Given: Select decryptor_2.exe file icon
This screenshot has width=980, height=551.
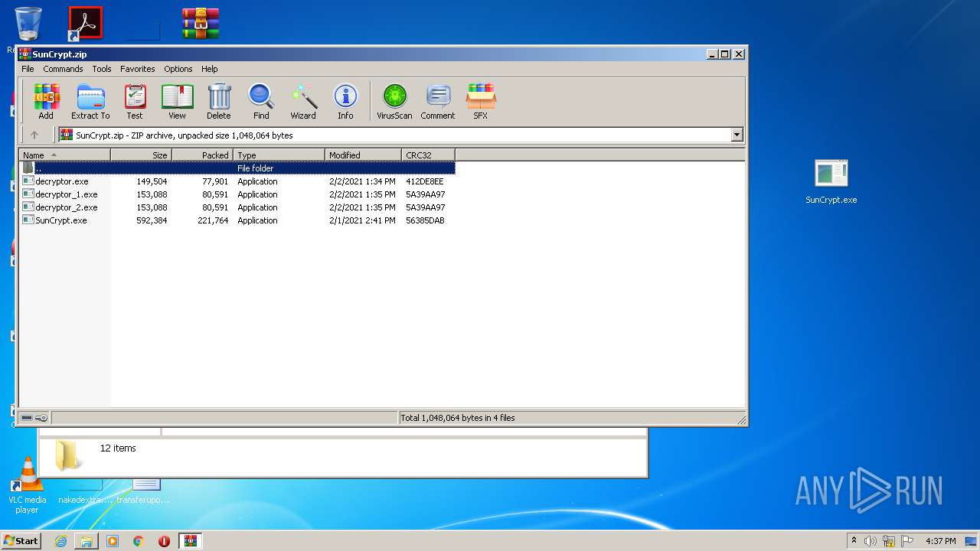Looking at the screenshot, I should click(x=28, y=207).
